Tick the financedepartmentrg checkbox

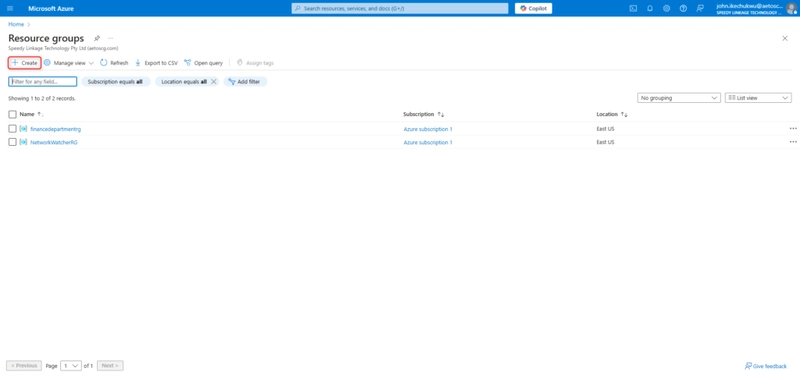point(13,129)
